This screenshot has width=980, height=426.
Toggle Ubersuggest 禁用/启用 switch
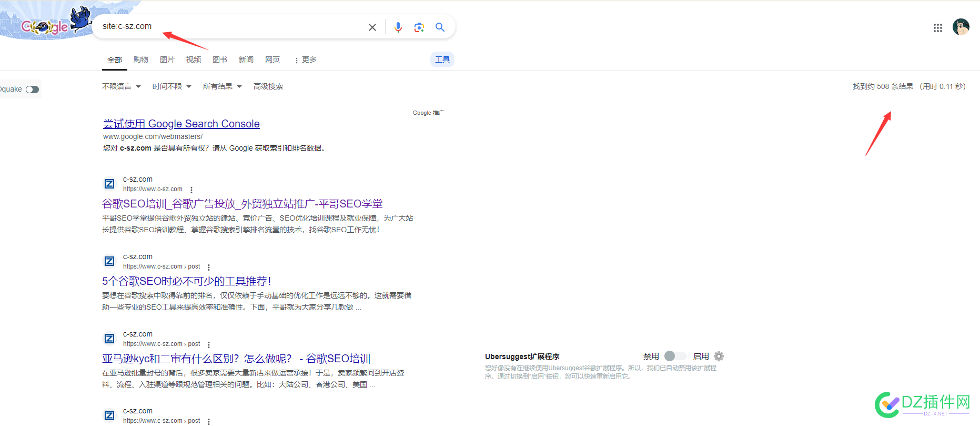[x=675, y=356]
